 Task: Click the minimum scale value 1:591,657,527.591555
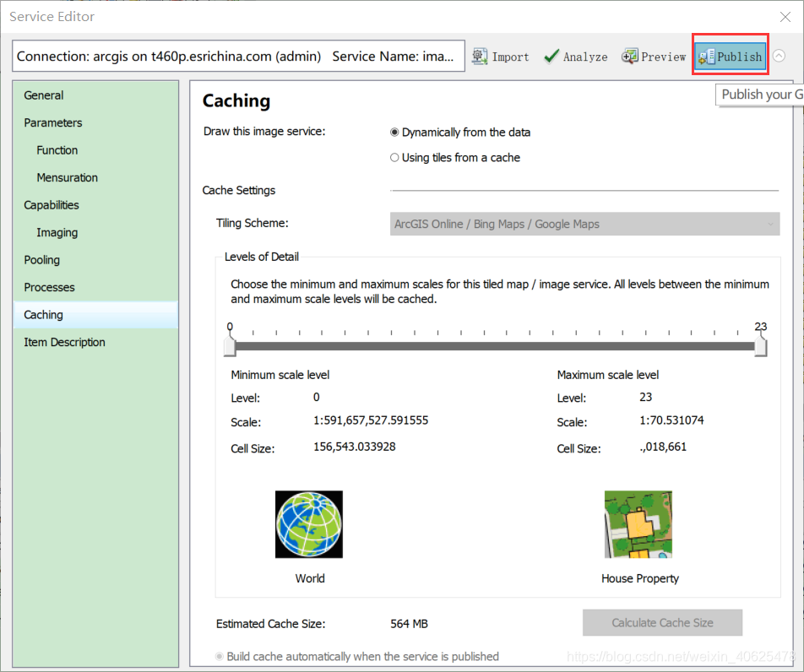pyautogui.click(x=371, y=420)
